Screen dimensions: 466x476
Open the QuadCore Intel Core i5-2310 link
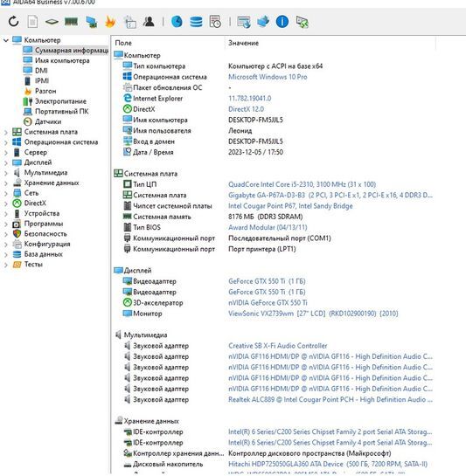click(x=302, y=184)
